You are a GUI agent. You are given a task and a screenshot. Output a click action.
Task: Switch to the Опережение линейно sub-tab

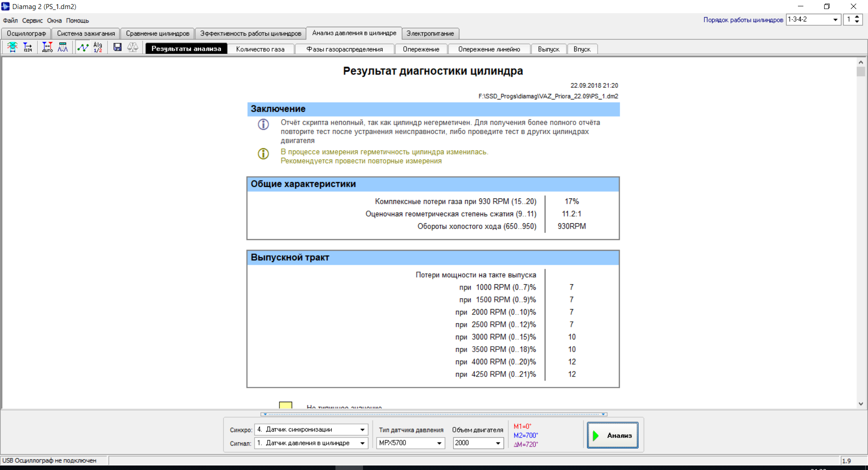pyautogui.click(x=489, y=49)
